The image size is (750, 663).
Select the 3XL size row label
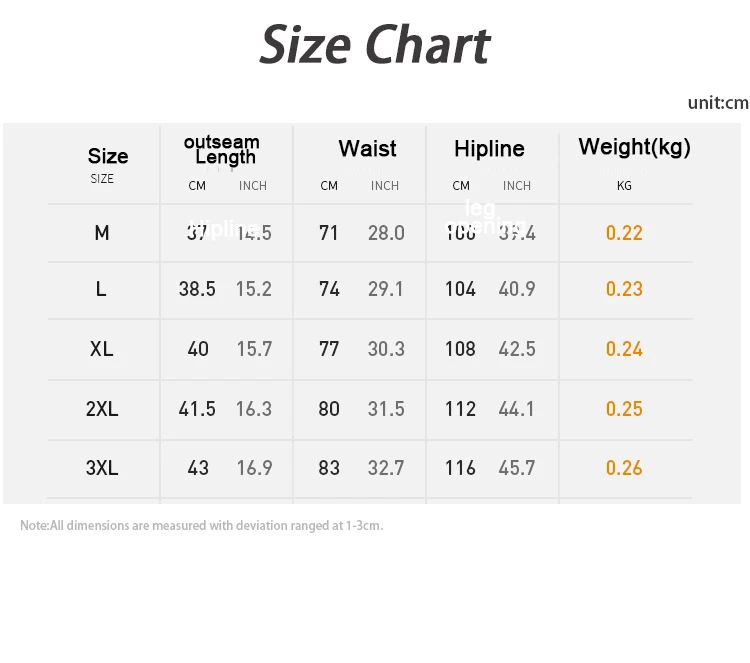click(101, 468)
